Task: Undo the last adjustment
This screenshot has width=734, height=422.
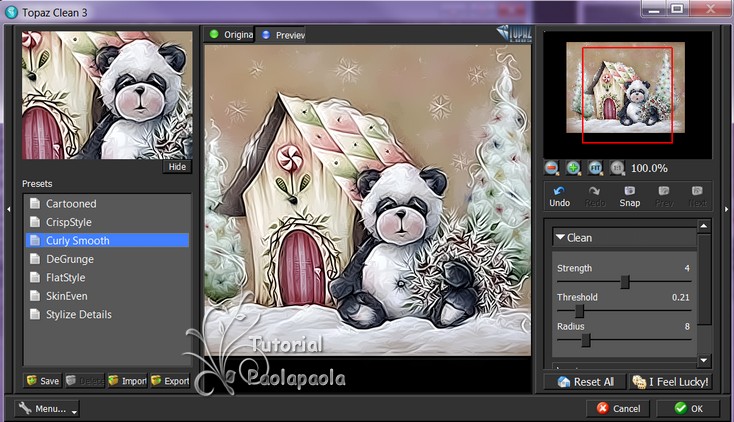Action: click(x=559, y=196)
